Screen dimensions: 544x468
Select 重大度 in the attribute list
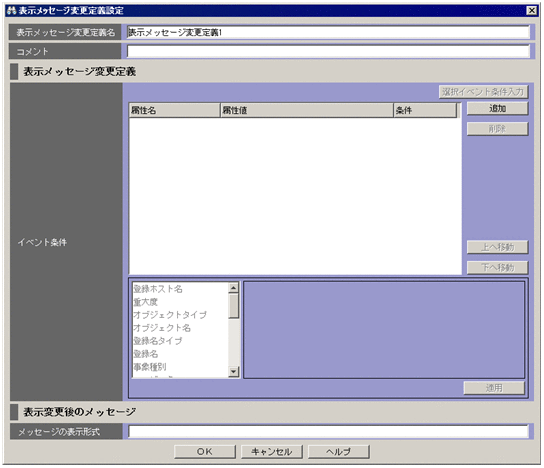180,302
